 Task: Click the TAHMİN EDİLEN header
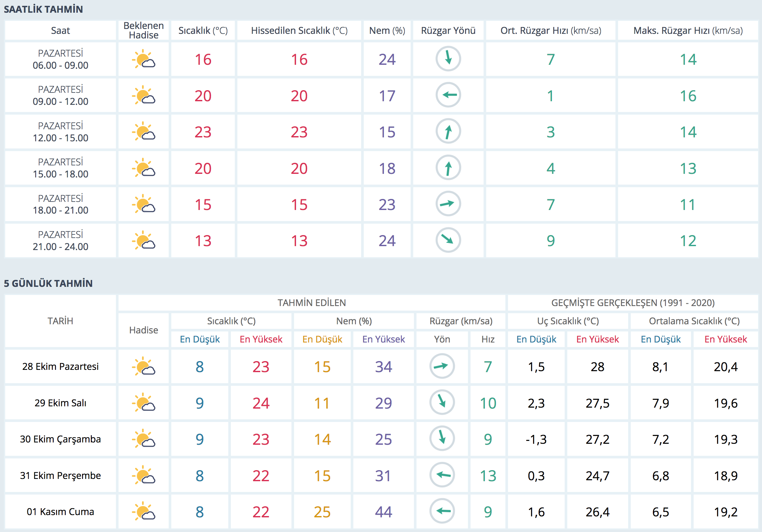tap(312, 303)
